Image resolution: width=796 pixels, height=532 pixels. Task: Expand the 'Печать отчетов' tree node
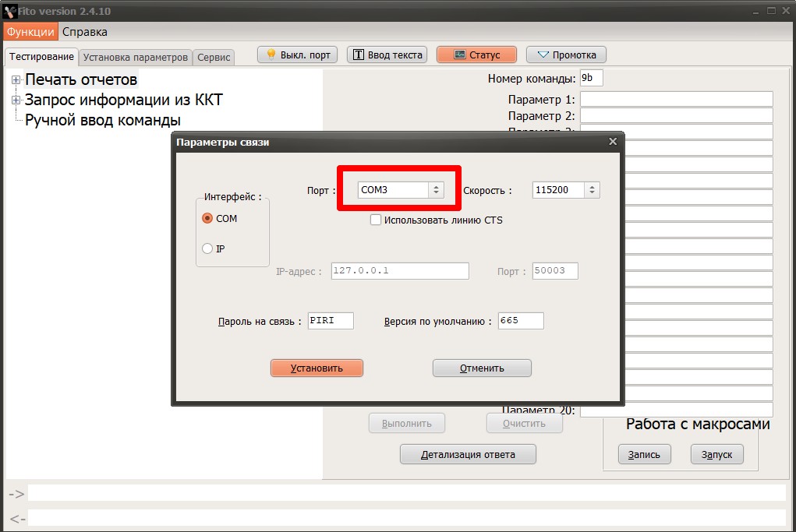coord(16,79)
